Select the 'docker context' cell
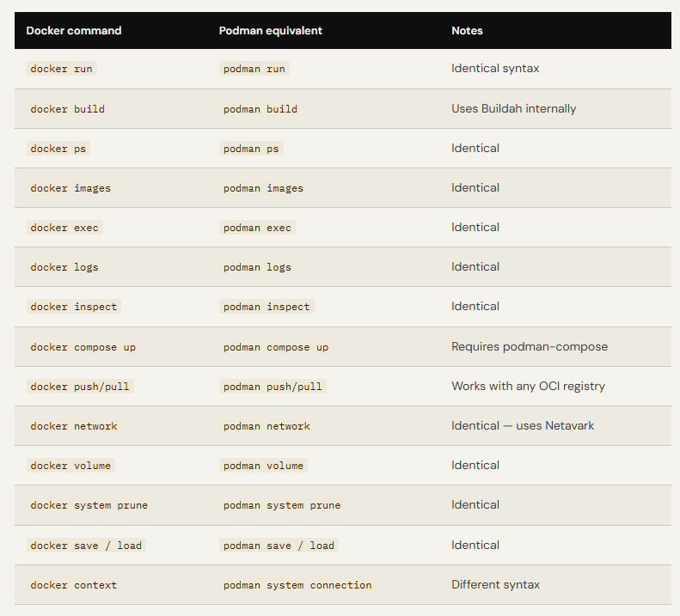This screenshot has height=616, width=680. pos(74,585)
